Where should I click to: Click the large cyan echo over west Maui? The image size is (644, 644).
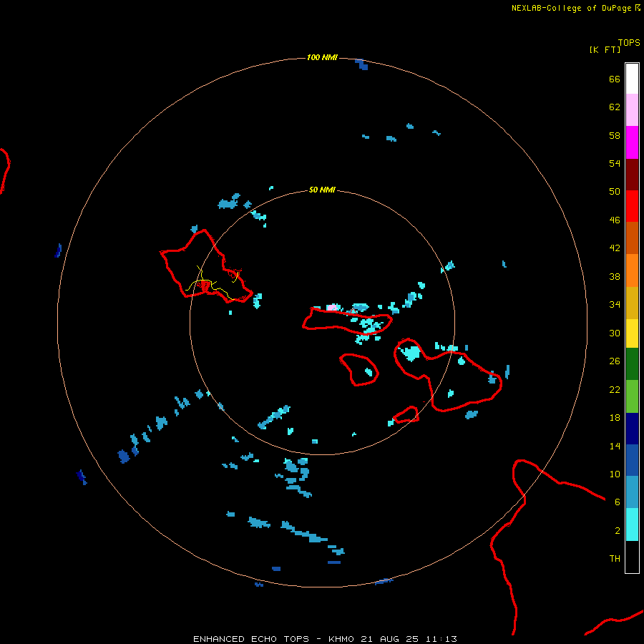pos(411,353)
